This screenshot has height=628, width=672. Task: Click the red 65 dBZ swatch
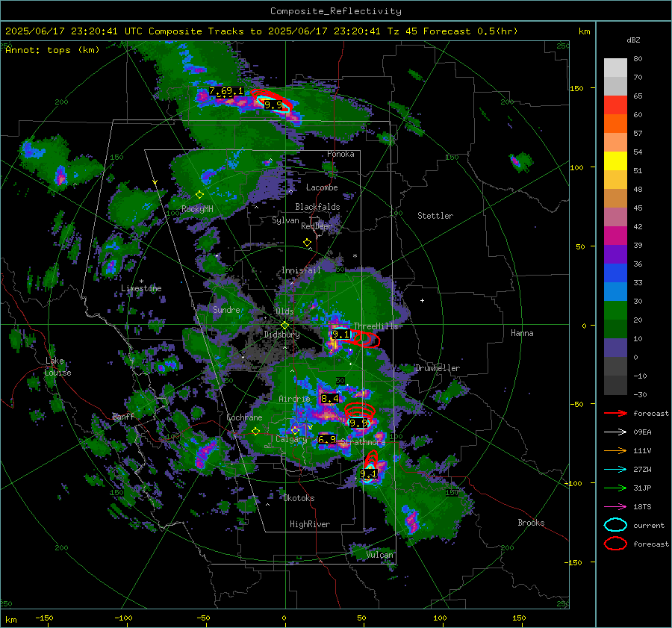pyautogui.click(x=615, y=105)
